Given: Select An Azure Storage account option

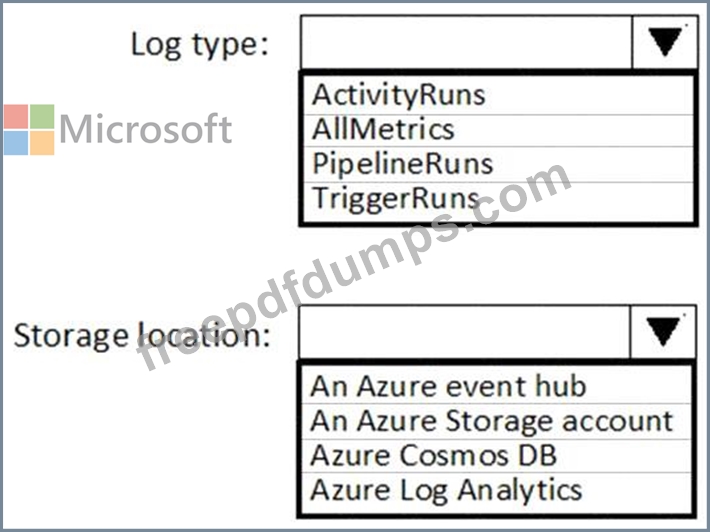Looking at the screenshot, I should point(496,422).
